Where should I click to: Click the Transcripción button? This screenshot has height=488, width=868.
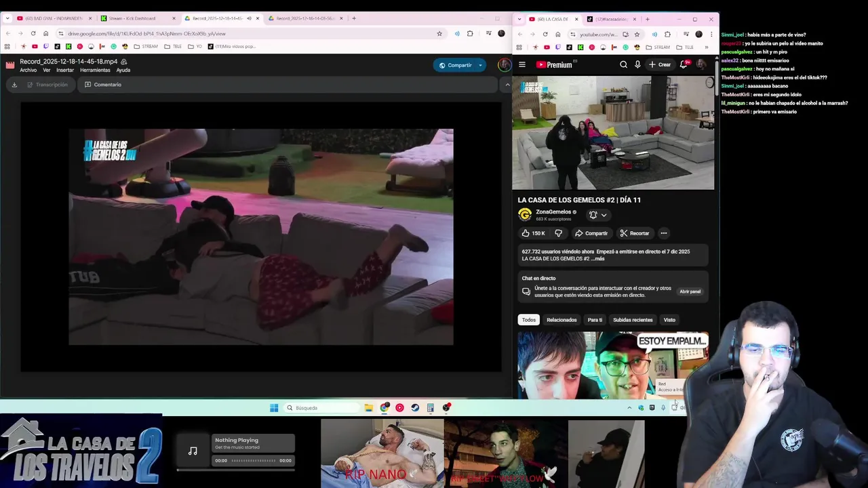[x=47, y=85]
